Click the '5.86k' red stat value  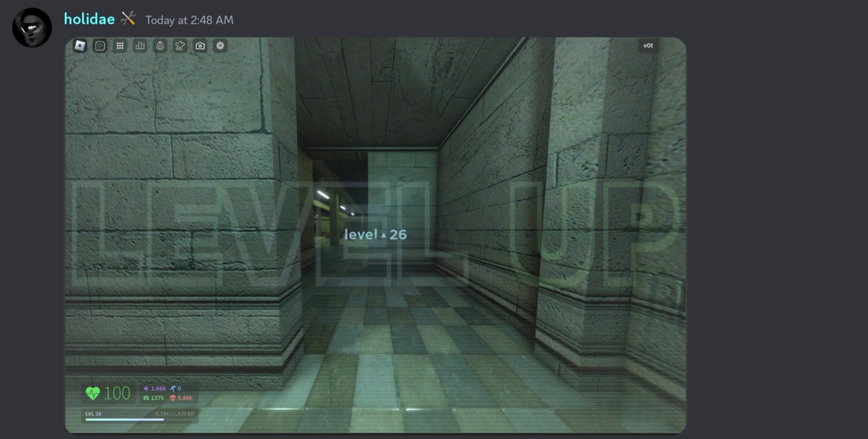(x=185, y=398)
